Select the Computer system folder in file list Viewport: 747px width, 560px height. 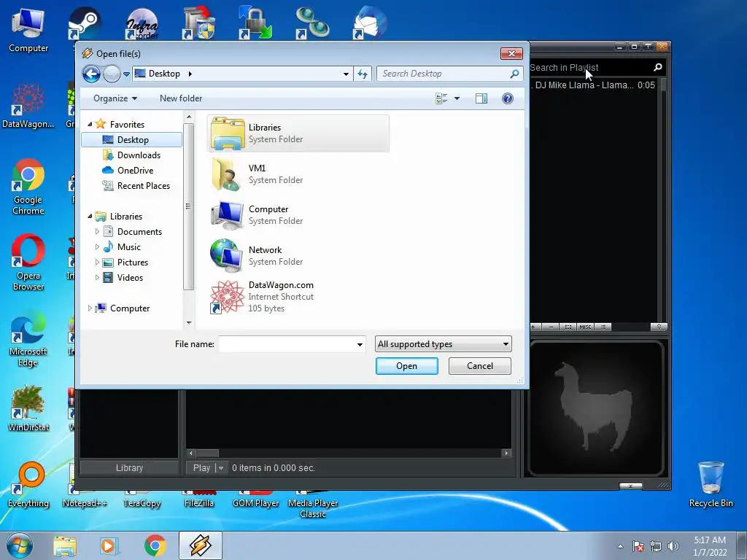coord(298,215)
